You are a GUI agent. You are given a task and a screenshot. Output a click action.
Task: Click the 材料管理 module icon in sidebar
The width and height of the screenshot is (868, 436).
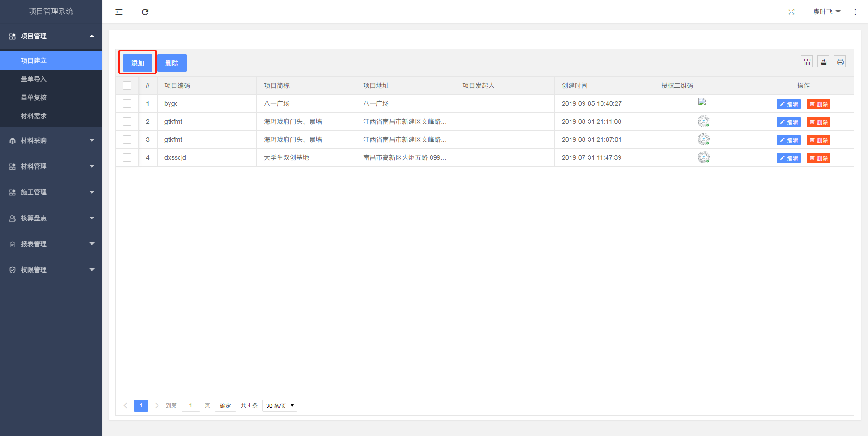(x=12, y=167)
